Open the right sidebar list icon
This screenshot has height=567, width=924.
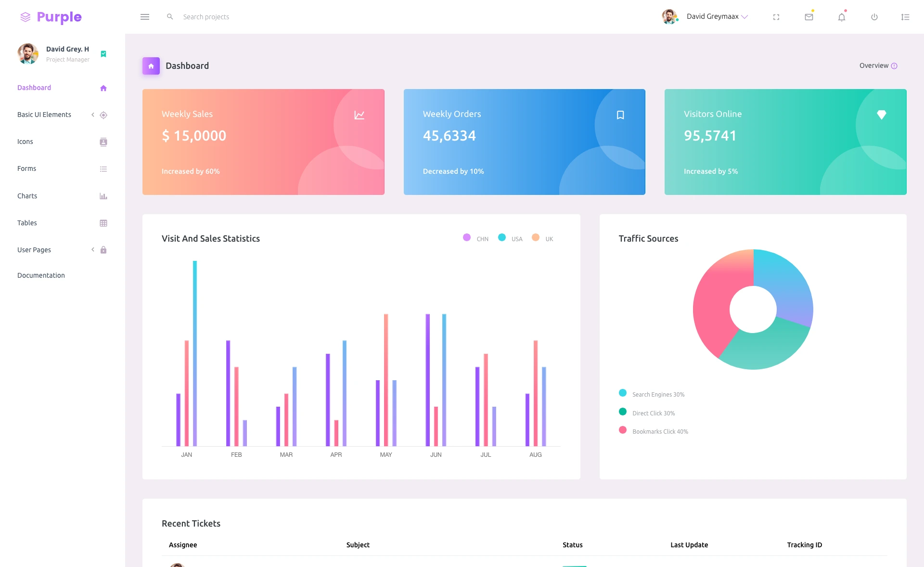click(905, 17)
